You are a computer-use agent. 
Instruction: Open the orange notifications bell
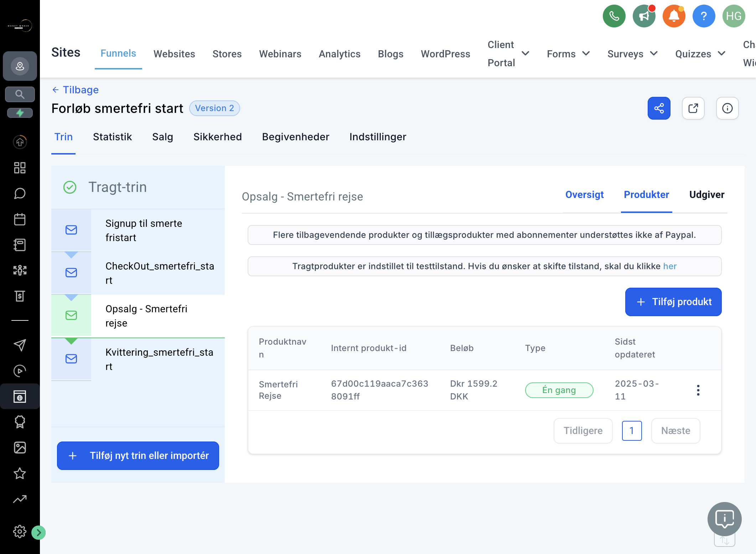[674, 16]
